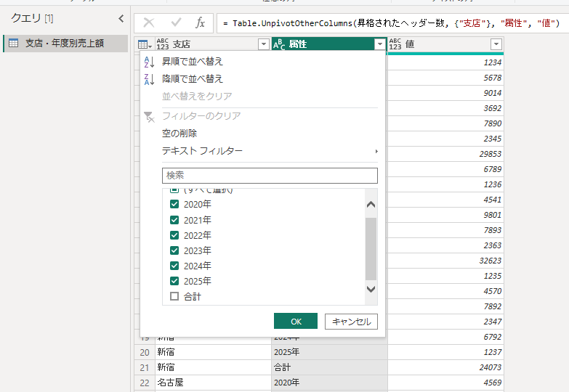Click the clear filter funnel icon

pos(150,117)
